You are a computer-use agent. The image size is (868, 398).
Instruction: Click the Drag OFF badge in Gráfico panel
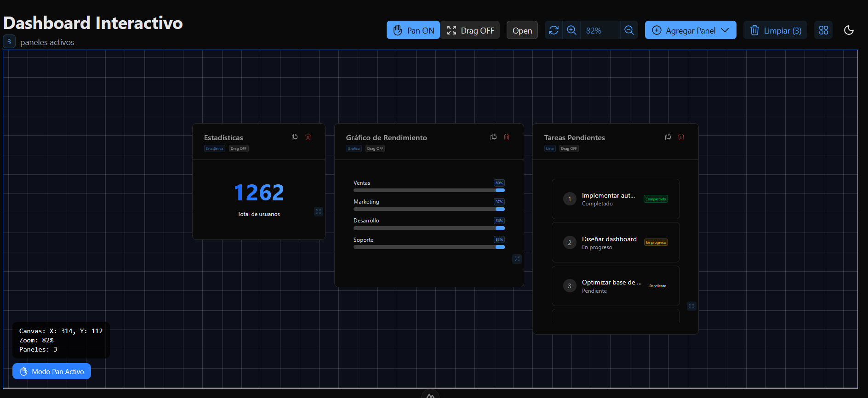375,148
